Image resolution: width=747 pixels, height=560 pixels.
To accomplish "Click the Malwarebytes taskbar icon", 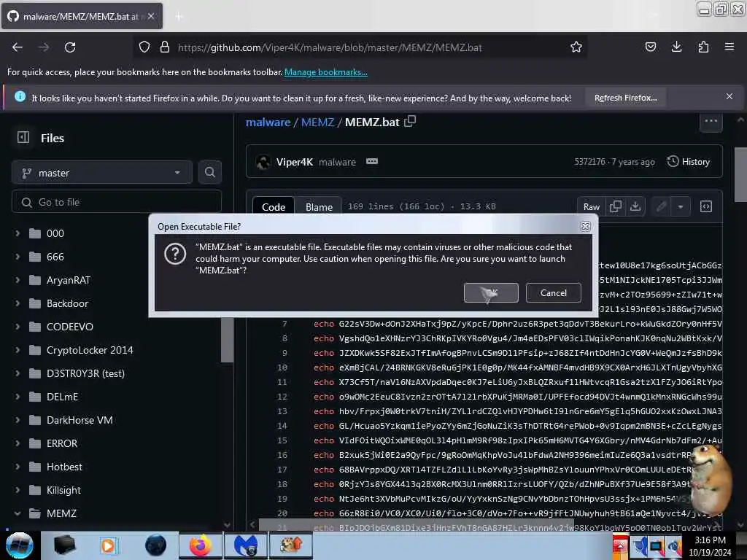I will click(x=246, y=545).
